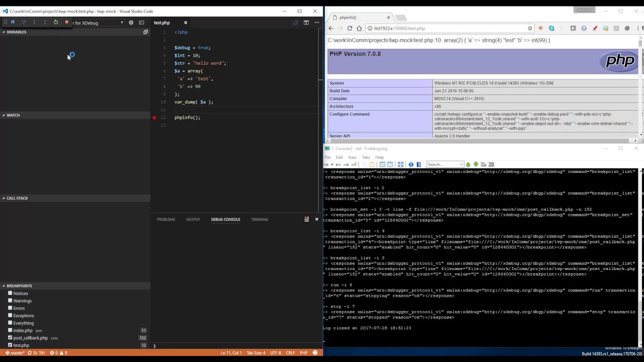Change Tab Size: 4 setting
The image size is (644, 362).
pyautogui.click(x=257, y=353)
